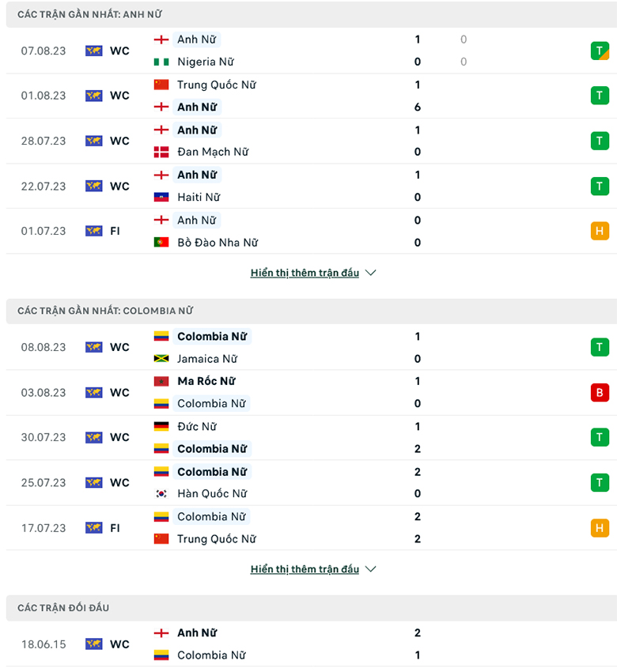Open Jamaica Nữ team link

coord(207,359)
